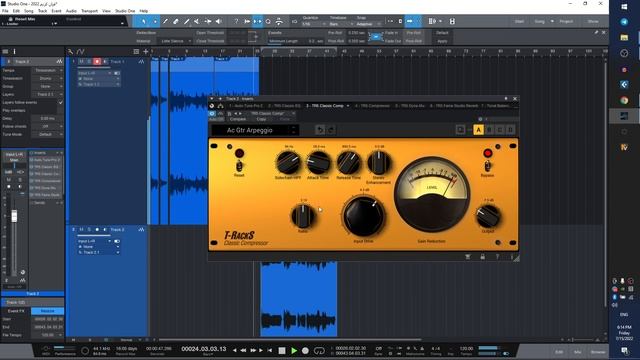Select the Range tool
This screenshot has height=360, width=640.
[155, 21]
